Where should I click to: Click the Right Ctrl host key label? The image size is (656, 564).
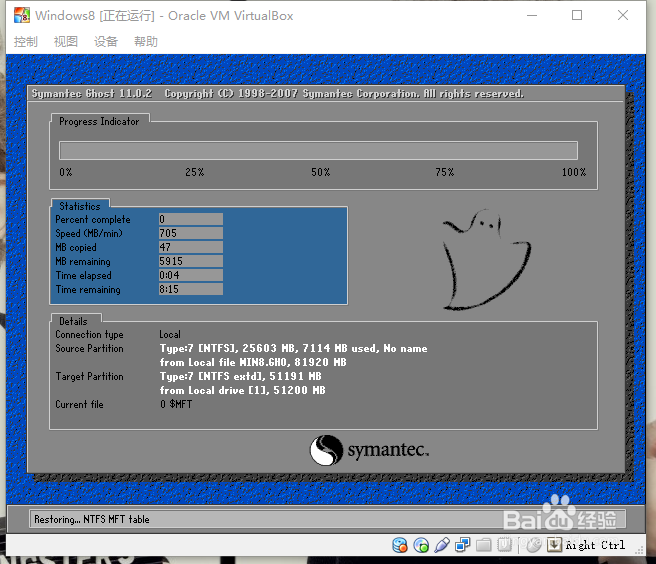click(595, 545)
